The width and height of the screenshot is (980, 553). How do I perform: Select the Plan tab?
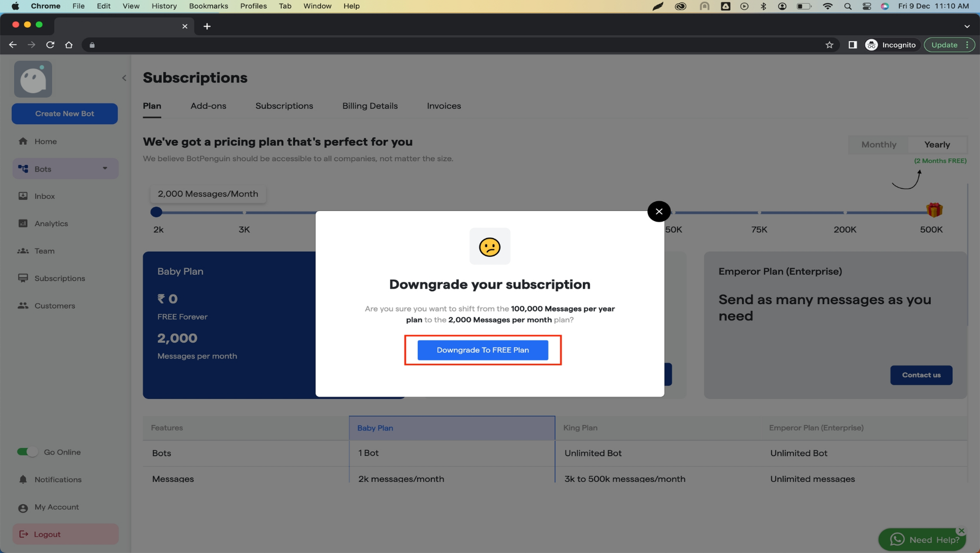pyautogui.click(x=152, y=106)
